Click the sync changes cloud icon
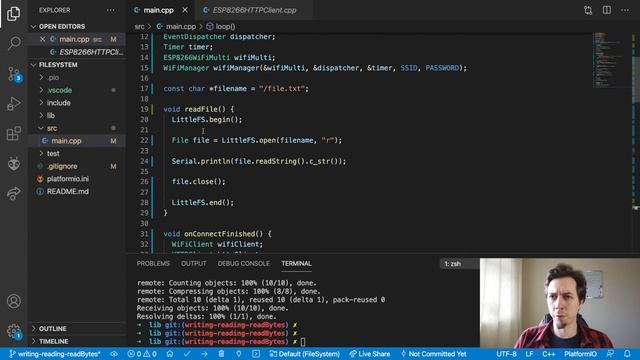Image resolution: width=640 pixels, height=360 pixels. point(114,354)
